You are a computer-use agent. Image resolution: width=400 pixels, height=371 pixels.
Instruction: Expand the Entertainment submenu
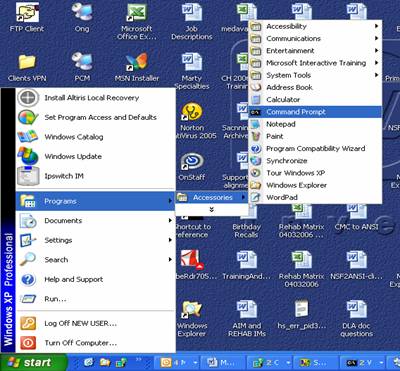(x=315, y=51)
